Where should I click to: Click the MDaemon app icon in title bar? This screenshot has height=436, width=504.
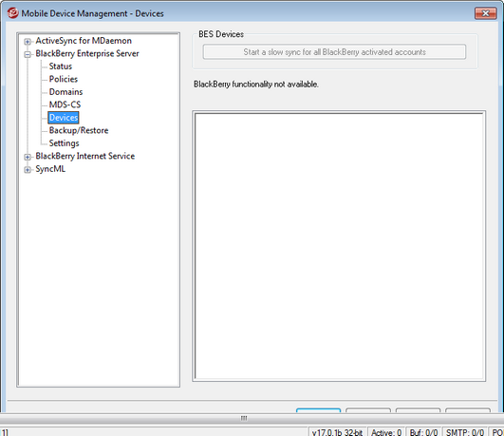[x=12, y=13]
